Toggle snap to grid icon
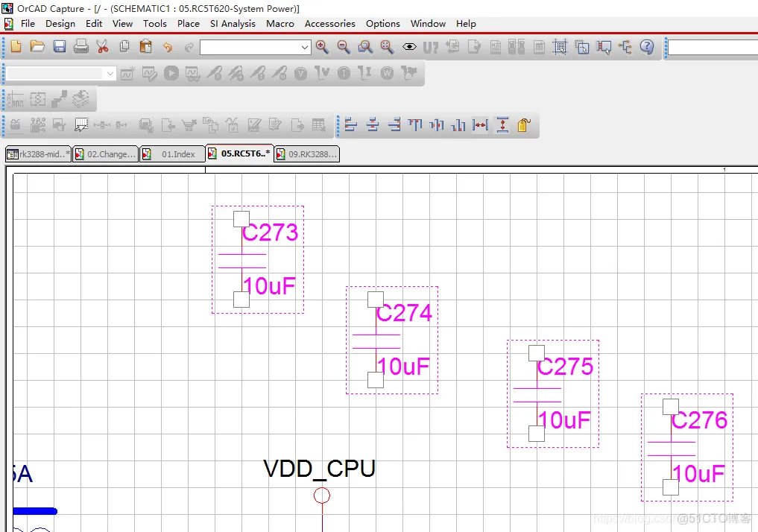This screenshot has width=758, height=532. (560, 47)
